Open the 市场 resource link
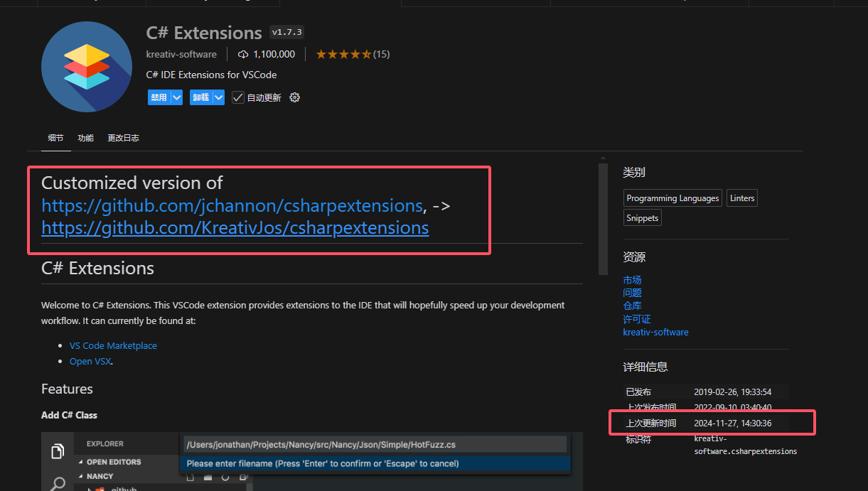 point(632,280)
